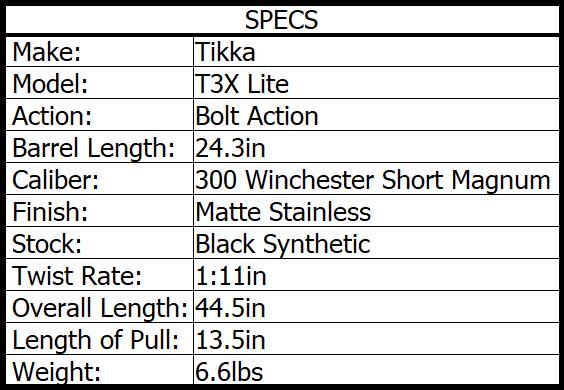This screenshot has height=390, width=564.
Task: Select the Caliber label cell
Action: [100, 179]
